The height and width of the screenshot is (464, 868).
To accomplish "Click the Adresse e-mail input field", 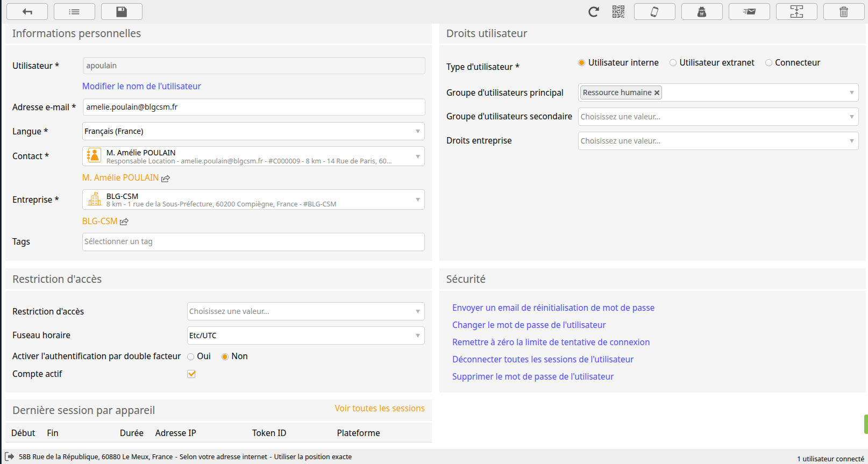I will [254, 107].
